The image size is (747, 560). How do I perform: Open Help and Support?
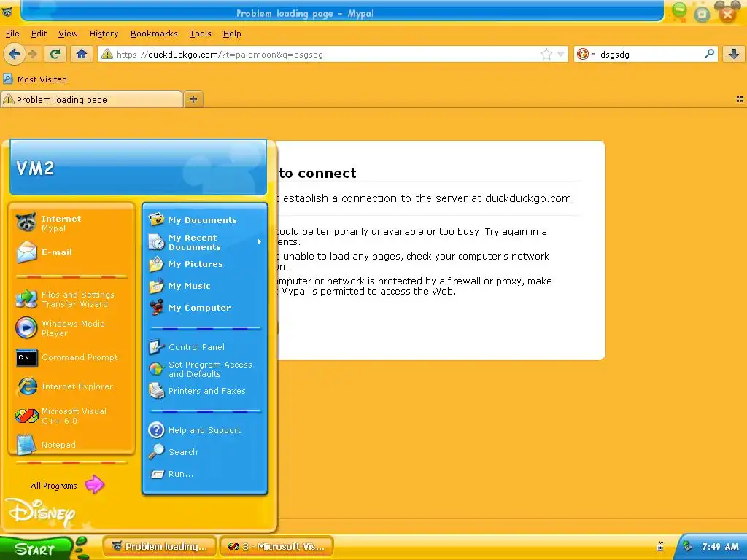point(205,430)
